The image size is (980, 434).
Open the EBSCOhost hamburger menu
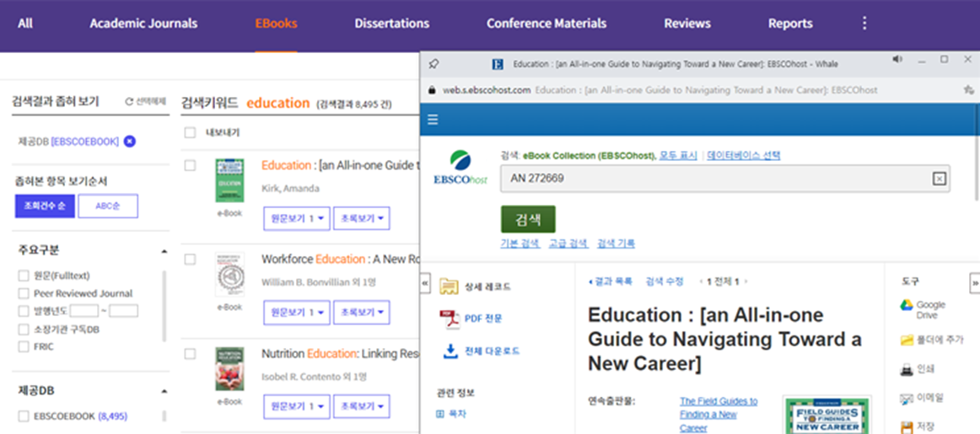433,120
